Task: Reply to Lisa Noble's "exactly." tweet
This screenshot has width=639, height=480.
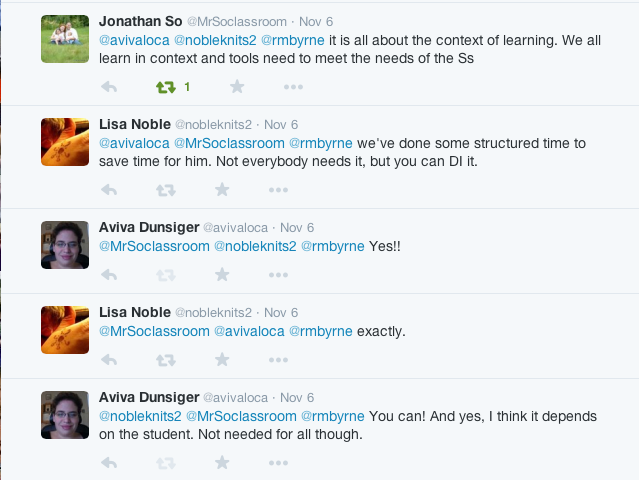Action: tap(109, 360)
